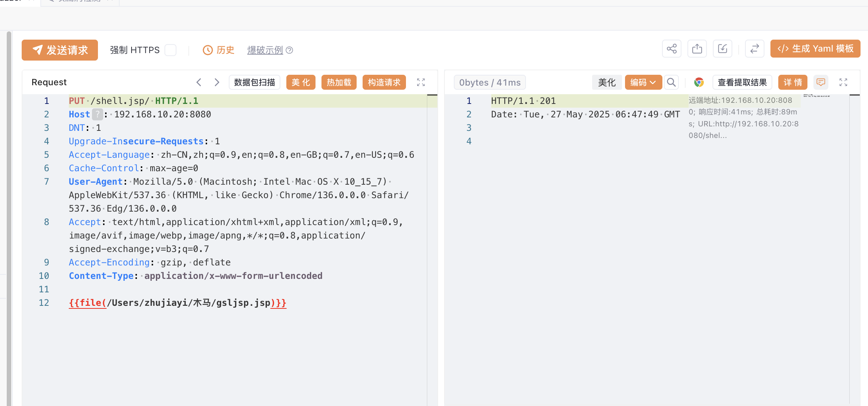
Task: Click line number 12 in Request gutter
Action: click(44, 303)
